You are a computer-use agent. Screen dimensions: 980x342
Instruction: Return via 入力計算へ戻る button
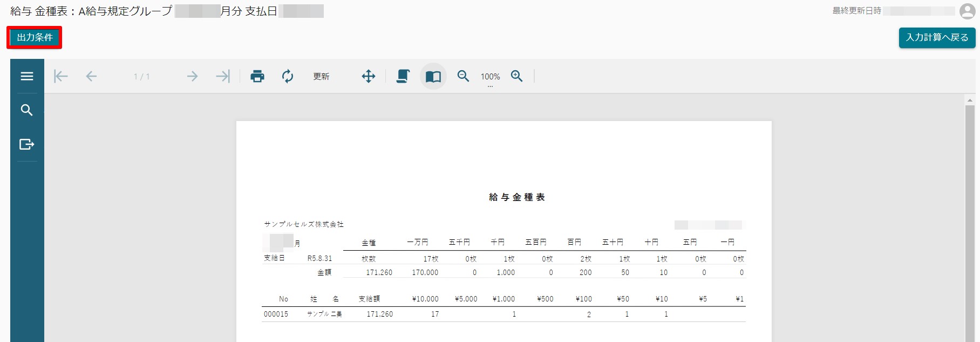[937, 38]
